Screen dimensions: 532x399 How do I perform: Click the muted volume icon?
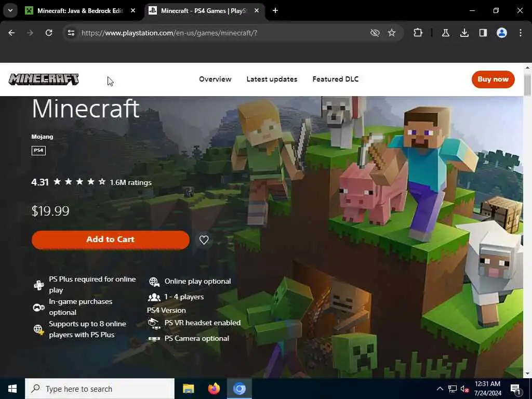[465, 389]
